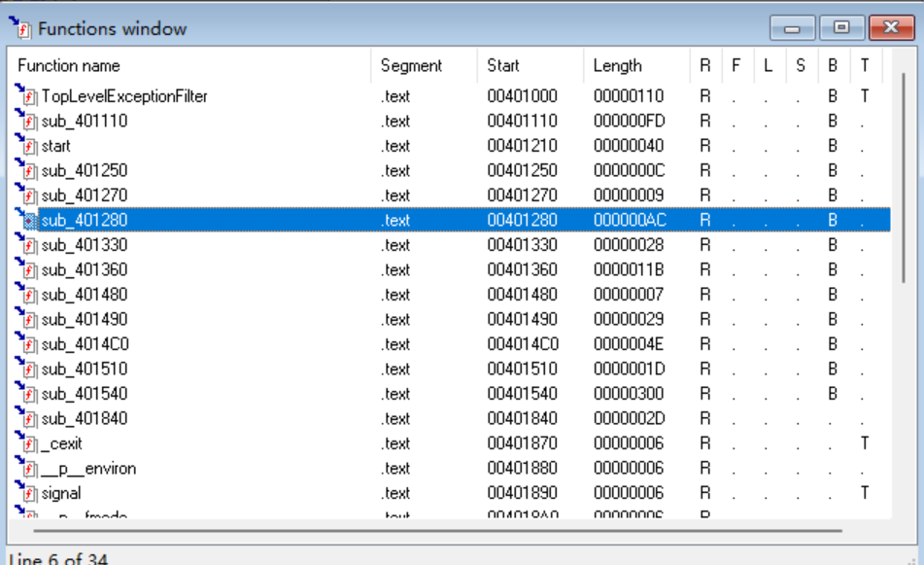Click the function icon next to __p__environ
The height and width of the screenshot is (565, 924).
coord(25,467)
